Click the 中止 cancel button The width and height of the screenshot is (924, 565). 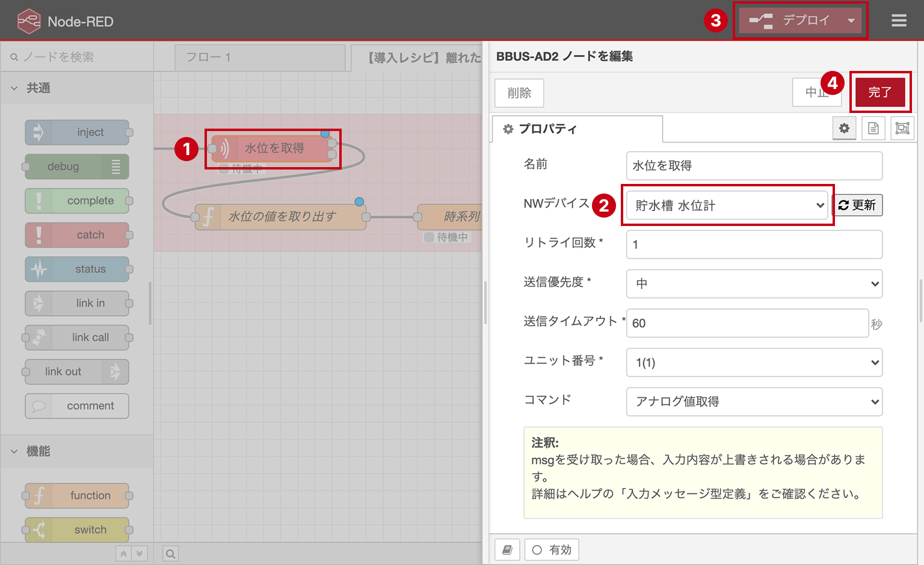click(817, 93)
